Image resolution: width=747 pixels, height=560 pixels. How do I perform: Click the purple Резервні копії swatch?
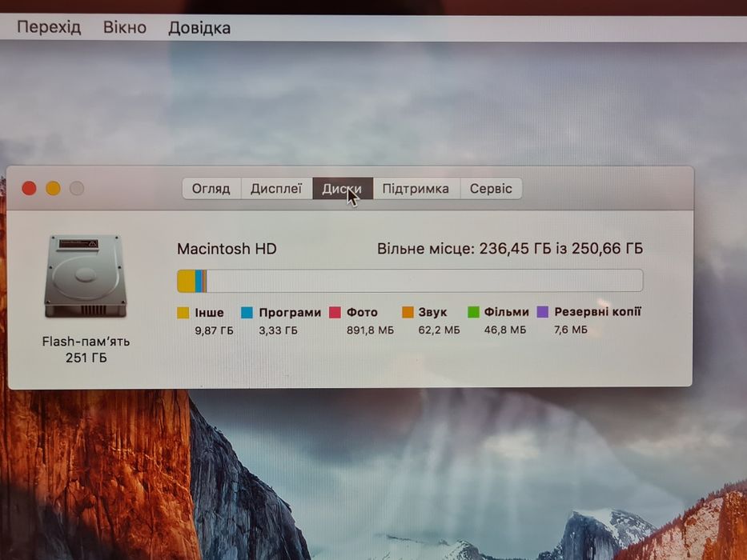[x=543, y=312]
